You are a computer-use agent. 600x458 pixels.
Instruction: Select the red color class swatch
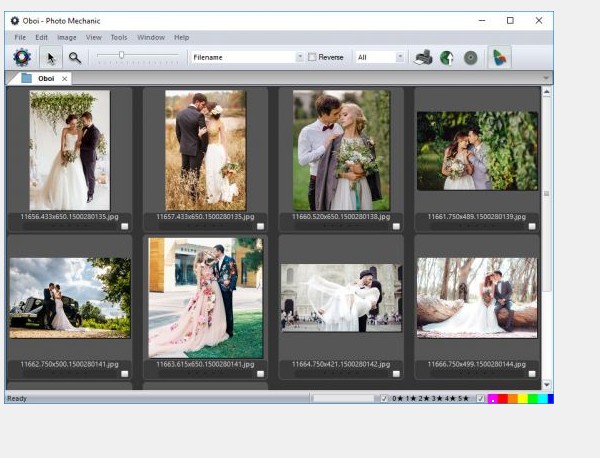tap(502, 399)
